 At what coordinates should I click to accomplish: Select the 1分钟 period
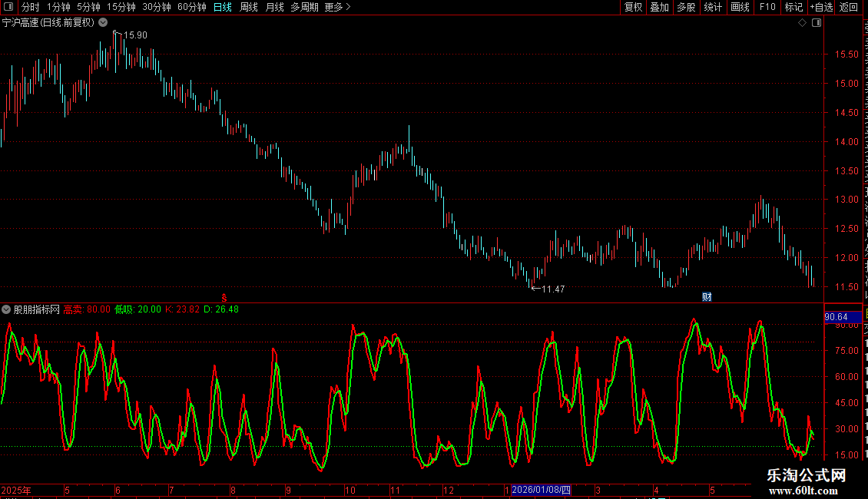(x=58, y=7)
